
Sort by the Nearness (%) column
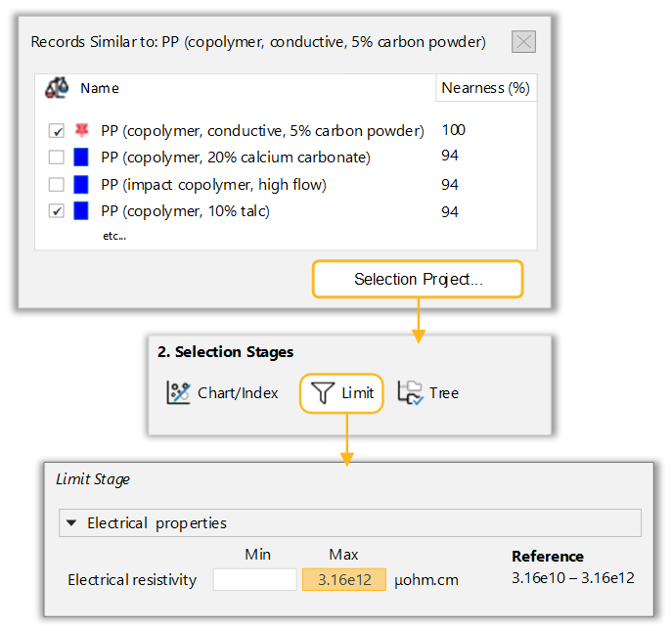coord(485,88)
